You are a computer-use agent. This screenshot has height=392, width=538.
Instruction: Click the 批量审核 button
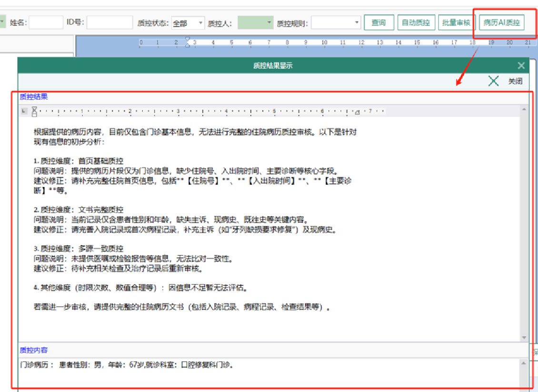point(456,22)
